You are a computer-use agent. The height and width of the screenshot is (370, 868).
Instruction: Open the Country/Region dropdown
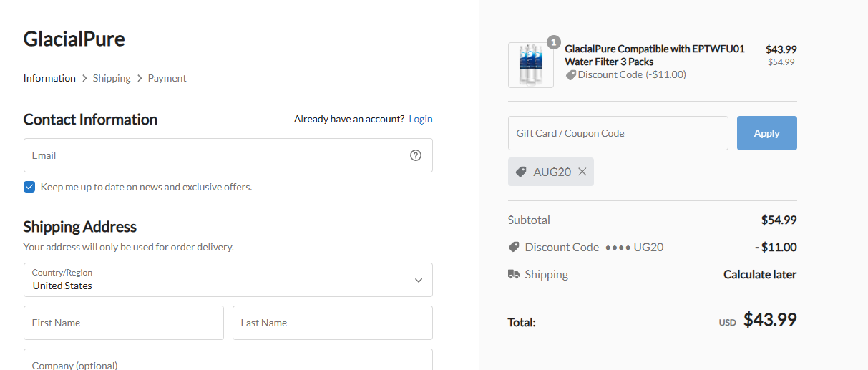(228, 280)
